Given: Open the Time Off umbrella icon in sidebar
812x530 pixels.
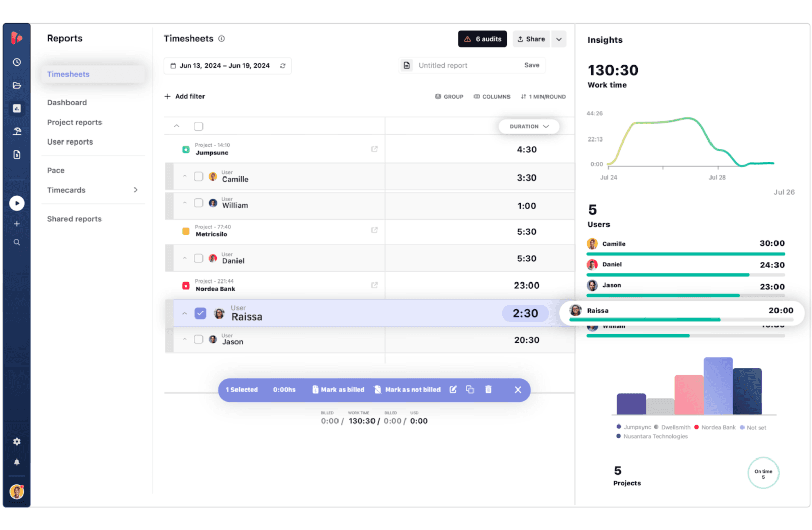Looking at the screenshot, I should (x=17, y=131).
